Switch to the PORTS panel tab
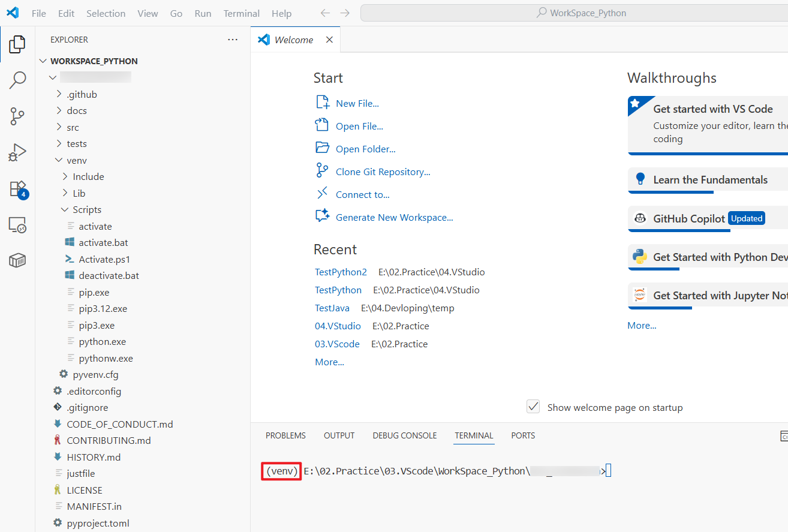 coord(523,435)
